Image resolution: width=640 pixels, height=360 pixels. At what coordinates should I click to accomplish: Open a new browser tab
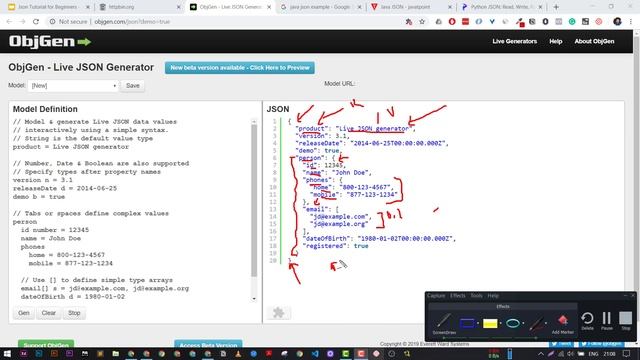click(x=556, y=7)
